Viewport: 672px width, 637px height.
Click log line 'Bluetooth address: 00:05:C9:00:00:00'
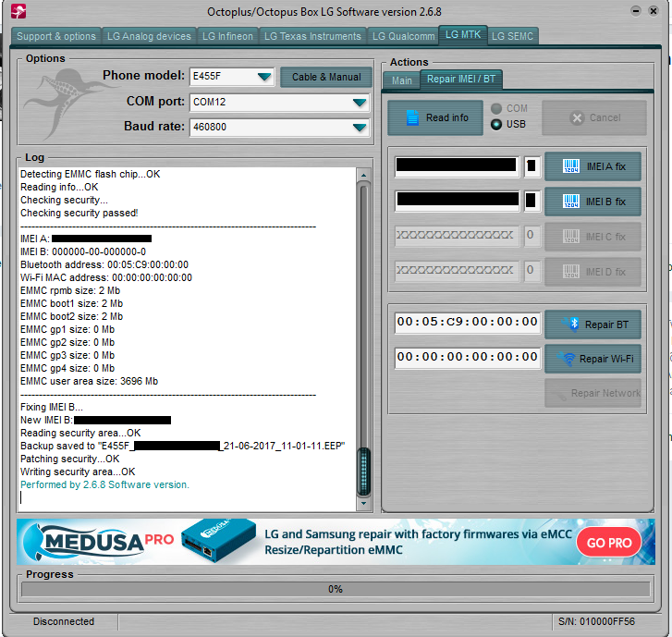click(x=104, y=265)
